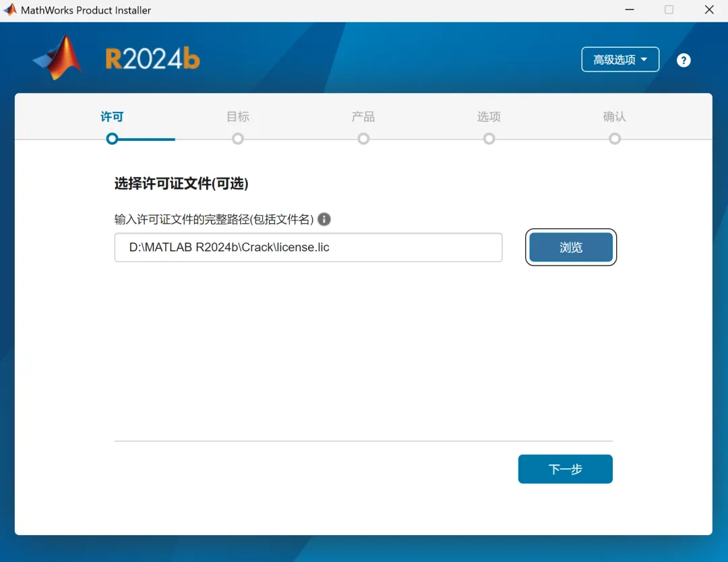The image size is (728, 562).
Task: Click the 许可 step progress circle
Action: (x=112, y=139)
